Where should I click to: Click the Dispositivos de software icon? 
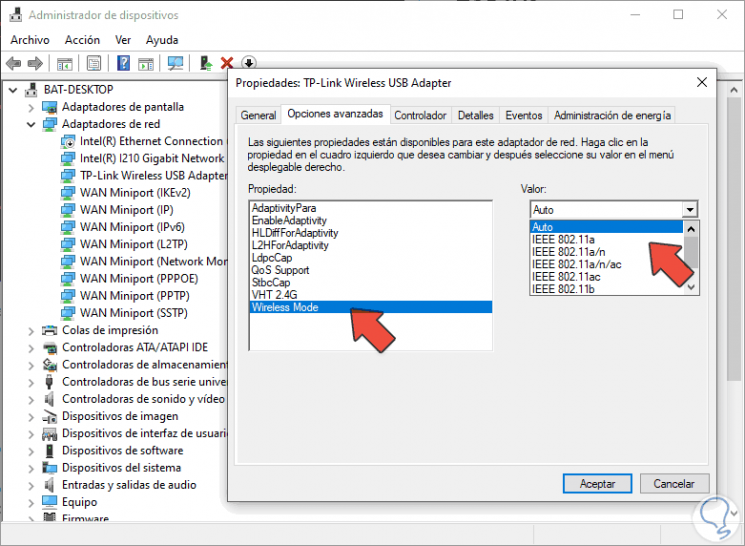pyautogui.click(x=49, y=450)
